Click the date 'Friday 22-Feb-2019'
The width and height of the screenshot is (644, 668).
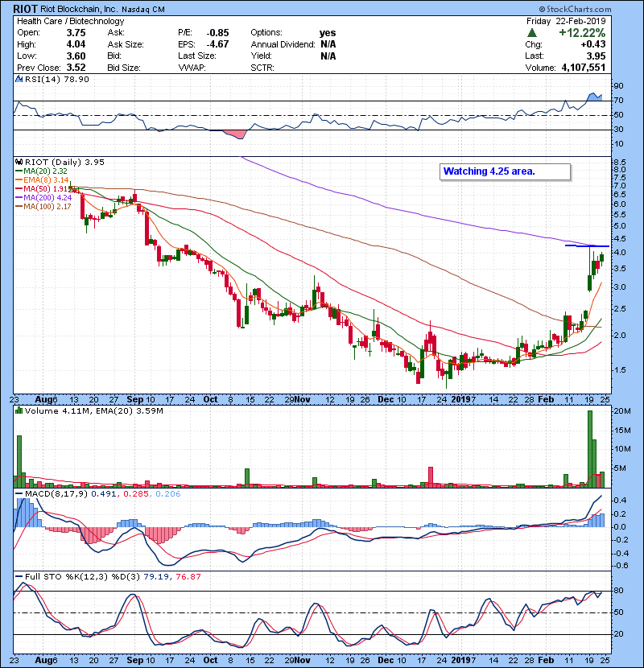[x=566, y=21]
